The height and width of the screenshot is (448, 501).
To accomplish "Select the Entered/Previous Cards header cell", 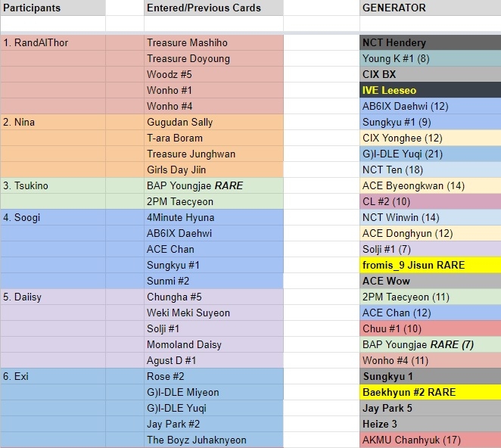I will pos(213,8).
